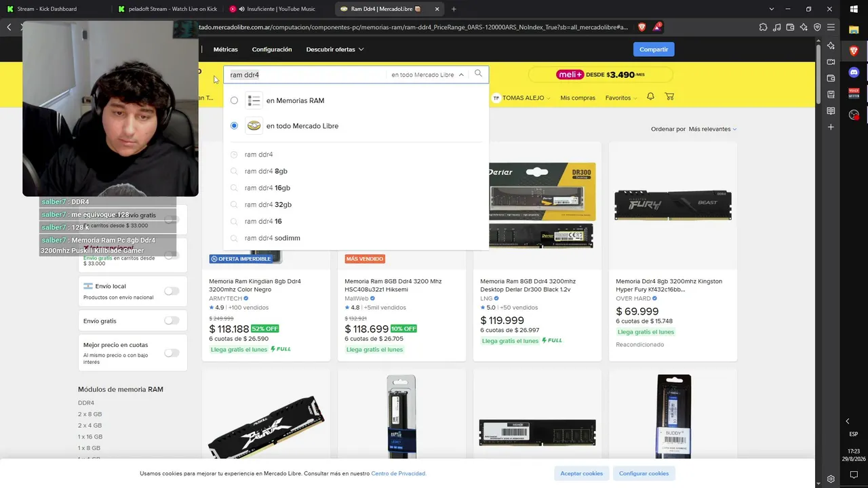
Task: Add a new item to the sidebar
Action: click(x=831, y=127)
